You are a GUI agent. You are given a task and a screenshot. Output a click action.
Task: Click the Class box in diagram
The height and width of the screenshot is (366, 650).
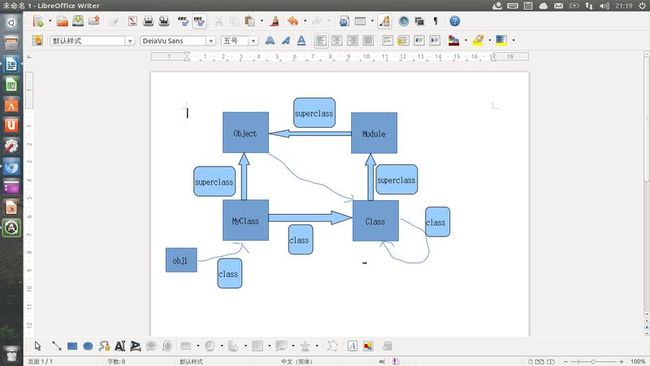376,221
